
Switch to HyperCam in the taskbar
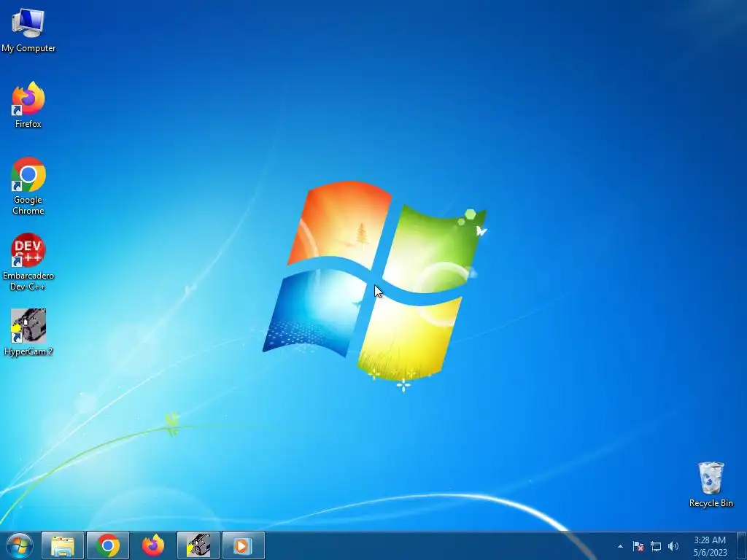(198, 545)
